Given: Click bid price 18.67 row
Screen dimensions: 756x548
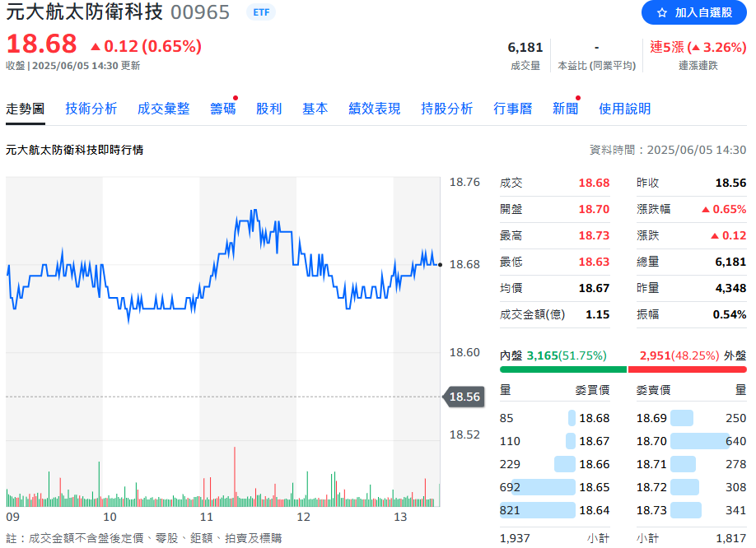Looking at the screenshot, I should [555, 441].
